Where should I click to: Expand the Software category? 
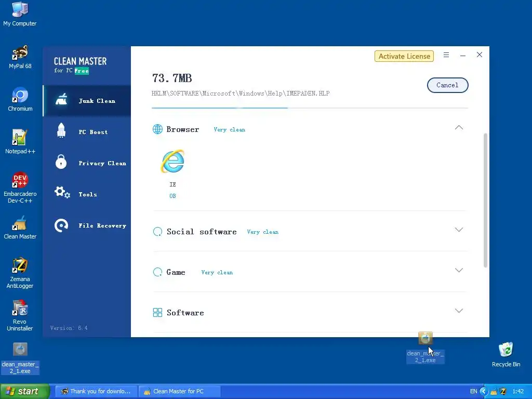tap(459, 311)
